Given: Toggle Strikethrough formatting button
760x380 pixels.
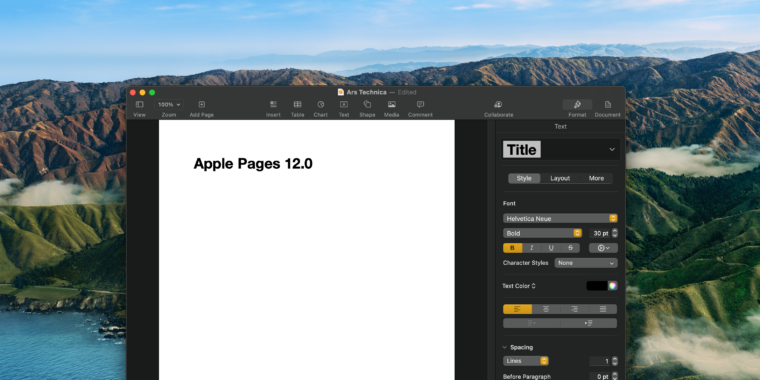Looking at the screenshot, I should [x=570, y=248].
